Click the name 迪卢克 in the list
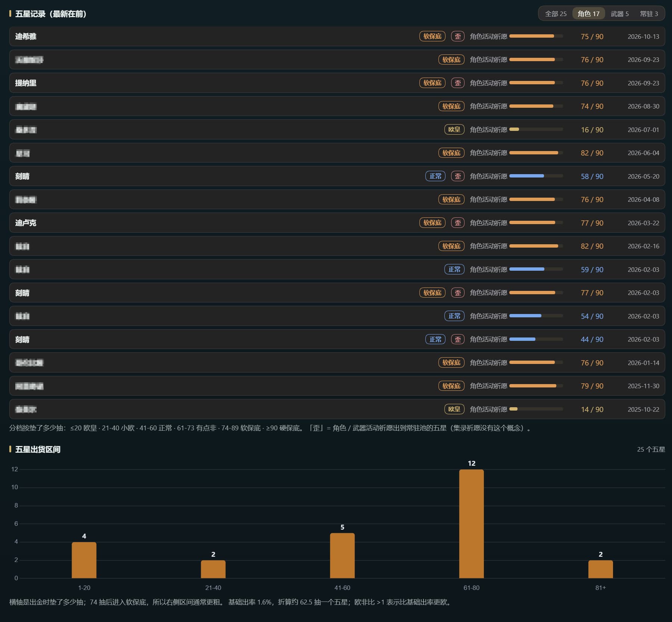Viewport: 672px width, 622px height. point(26,223)
